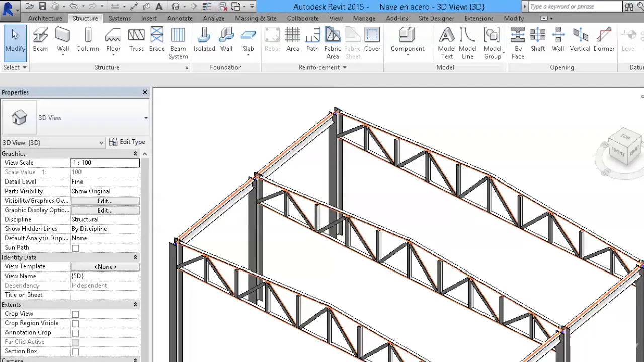The height and width of the screenshot is (362, 644).
Task: Open the Component tool
Action: pos(408,40)
